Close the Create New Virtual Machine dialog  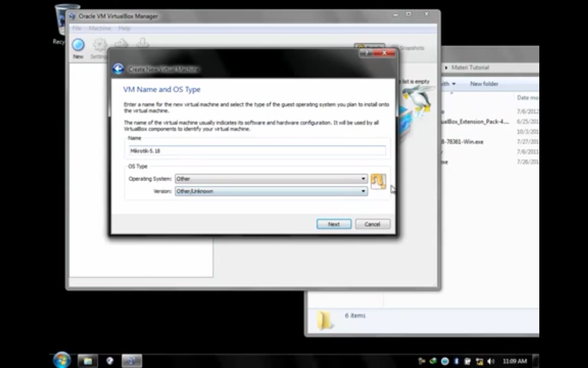point(384,53)
